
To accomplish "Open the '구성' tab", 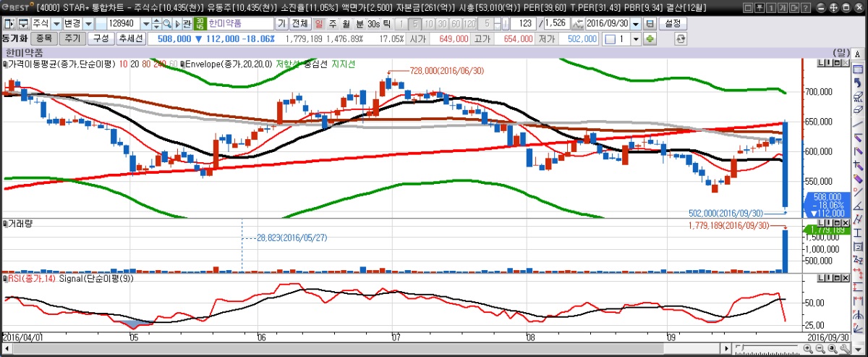I will click(x=101, y=38).
